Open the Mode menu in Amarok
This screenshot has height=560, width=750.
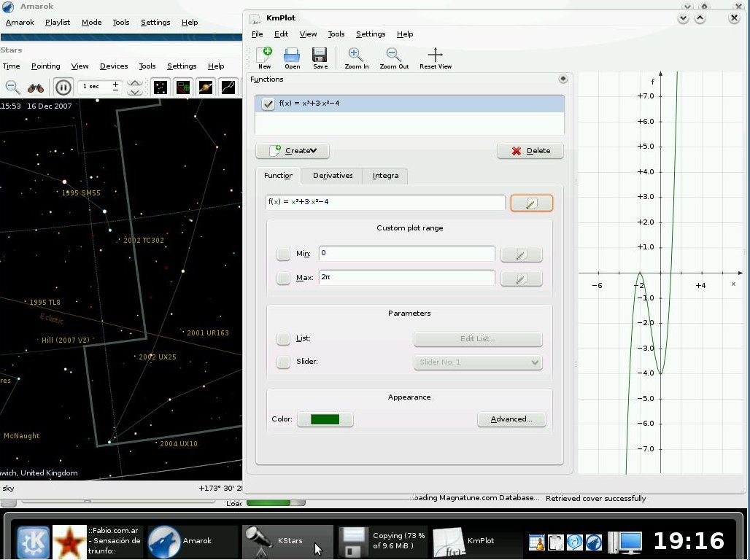click(91, 23)
